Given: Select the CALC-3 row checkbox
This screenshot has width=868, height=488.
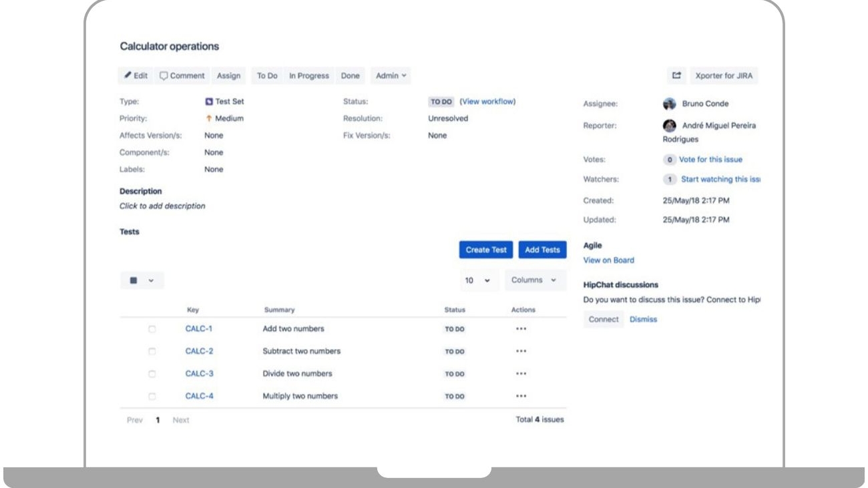Looking at the screenshot, I should click(152, 374).
